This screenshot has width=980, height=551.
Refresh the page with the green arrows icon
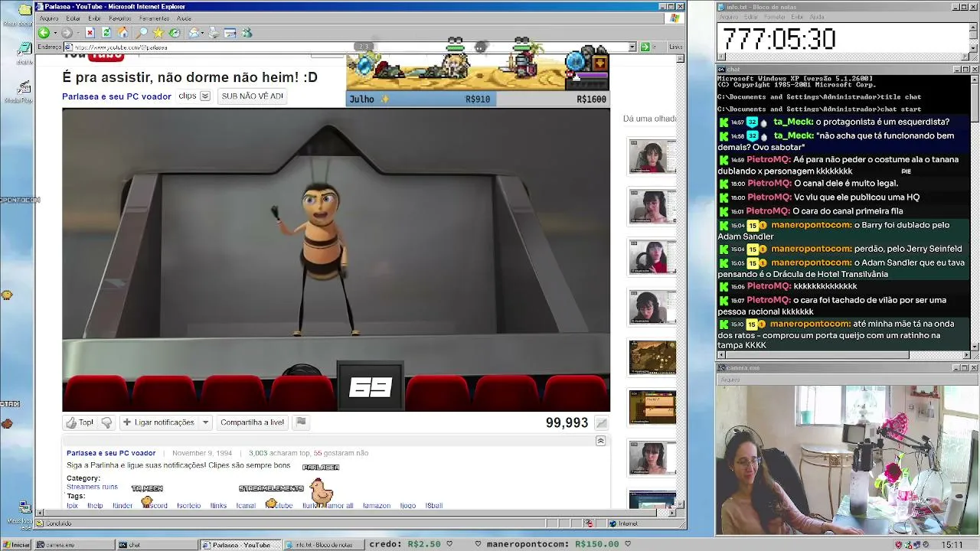(106, 33)
